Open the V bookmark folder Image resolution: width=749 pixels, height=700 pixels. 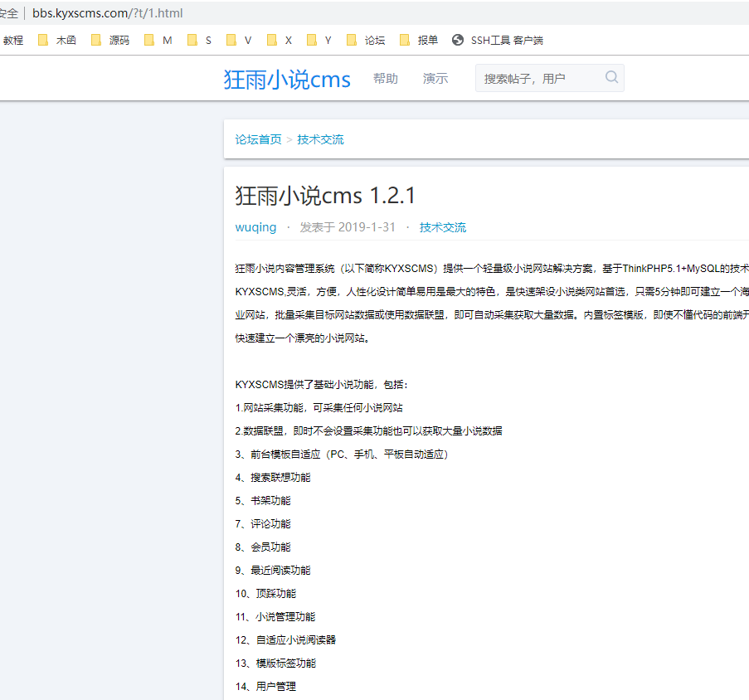(239, 40)
